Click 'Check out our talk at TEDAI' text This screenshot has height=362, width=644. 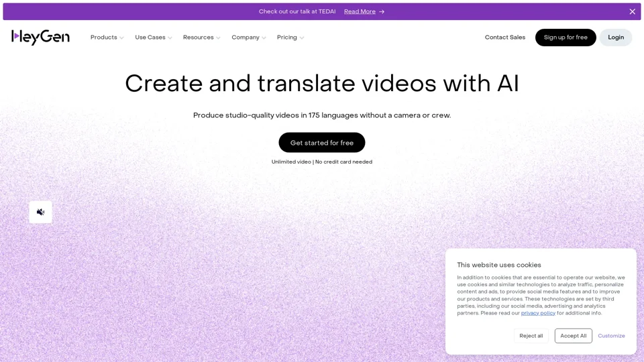pyautogui.click(x=297, y=11)
